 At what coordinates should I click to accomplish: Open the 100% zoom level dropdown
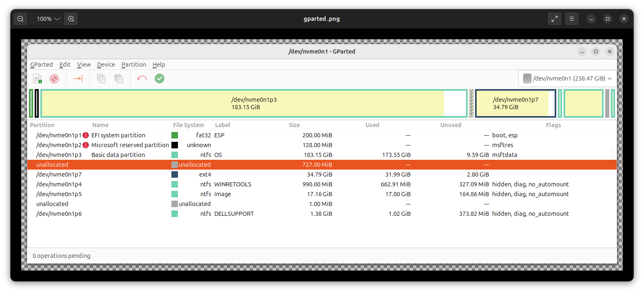point(48,19)
